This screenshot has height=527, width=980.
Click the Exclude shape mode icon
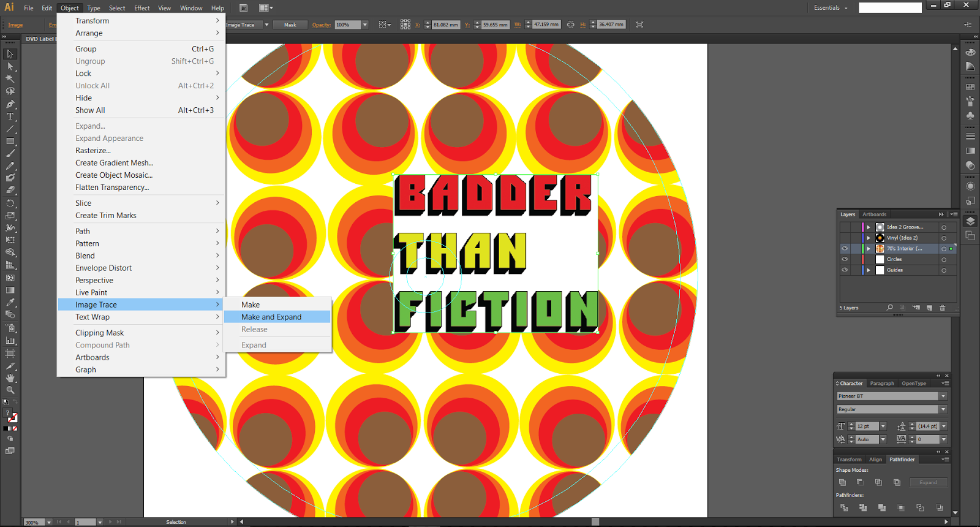tap(897, 482)
